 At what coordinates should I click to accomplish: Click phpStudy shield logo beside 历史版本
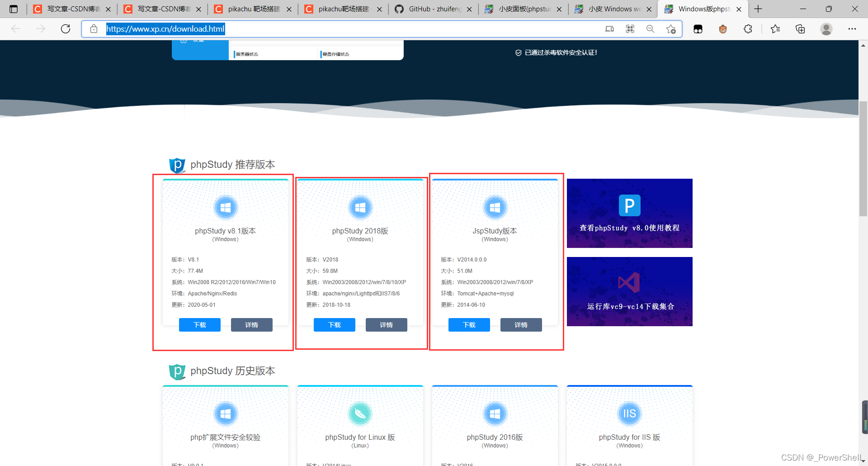pyautogui.click(x=177, y=372)
